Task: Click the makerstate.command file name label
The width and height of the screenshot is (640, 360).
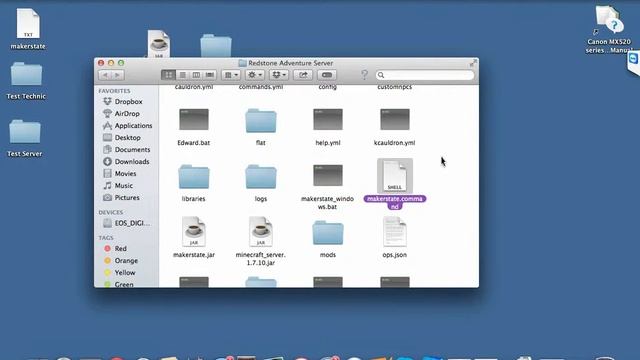Action: pos(395,202)
